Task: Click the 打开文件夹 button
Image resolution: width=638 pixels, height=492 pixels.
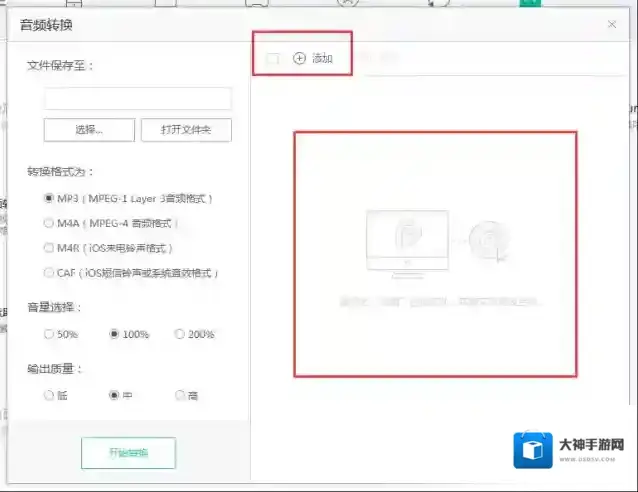Action: pyautogui.click(x=186, y=130)
